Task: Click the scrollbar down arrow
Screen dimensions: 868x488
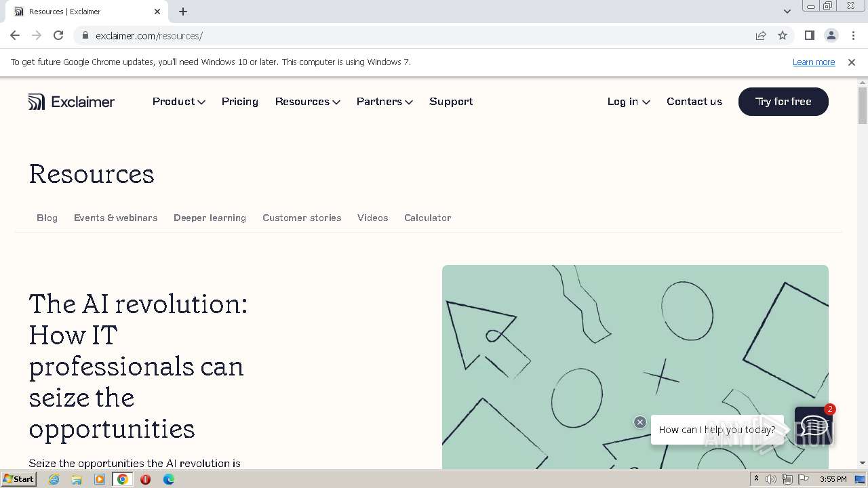Action: (x=863, y=463)
